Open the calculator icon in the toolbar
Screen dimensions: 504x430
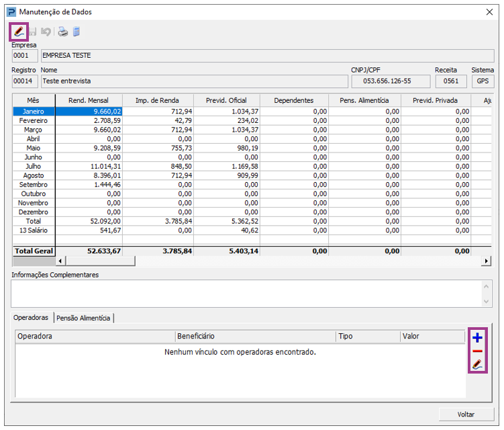click(x=76, y=32)
